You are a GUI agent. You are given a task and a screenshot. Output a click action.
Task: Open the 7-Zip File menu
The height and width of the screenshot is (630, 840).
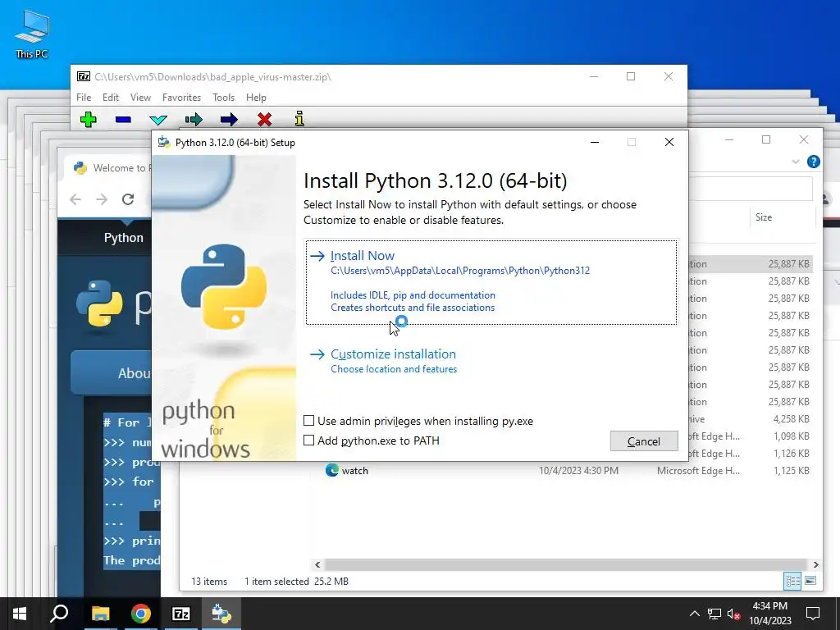[84, 98]
